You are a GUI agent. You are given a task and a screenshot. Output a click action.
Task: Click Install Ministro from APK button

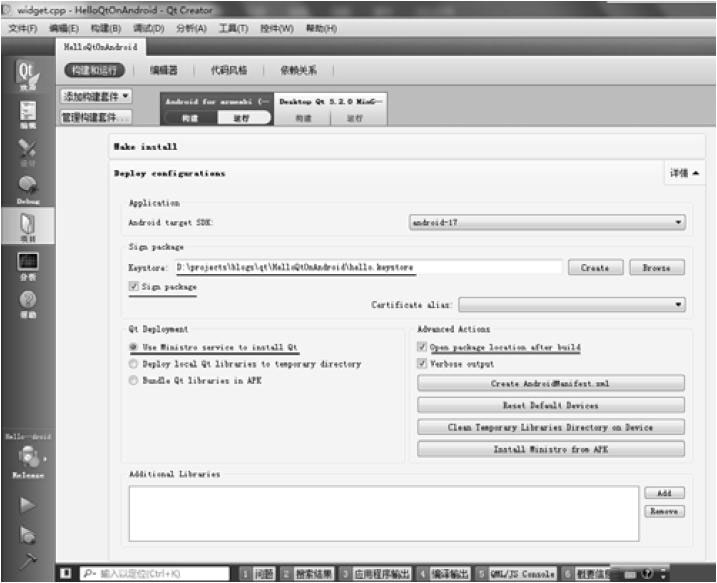tap(551, 449)
